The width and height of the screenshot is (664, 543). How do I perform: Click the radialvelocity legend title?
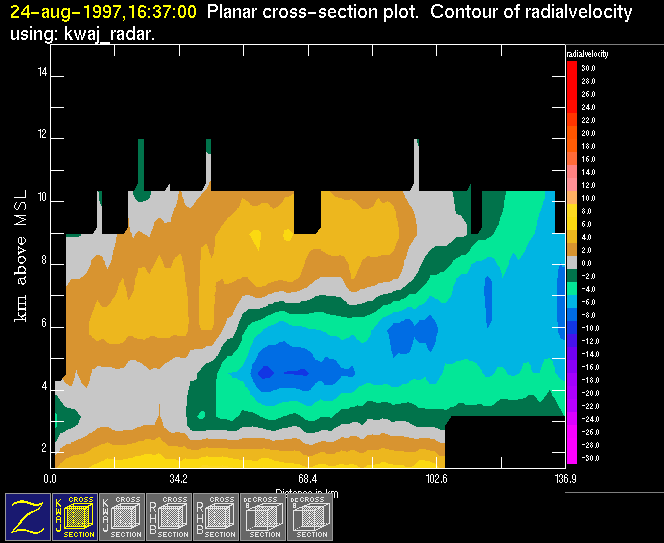(588, 52)
